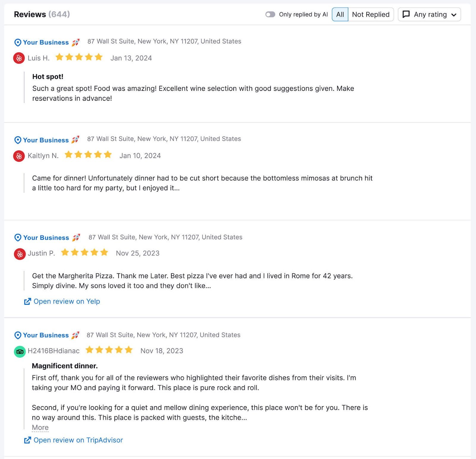Click the fifth star on Luis H.'s rating
The width and height of the screenshot is (476, 459).
point(98,57)
